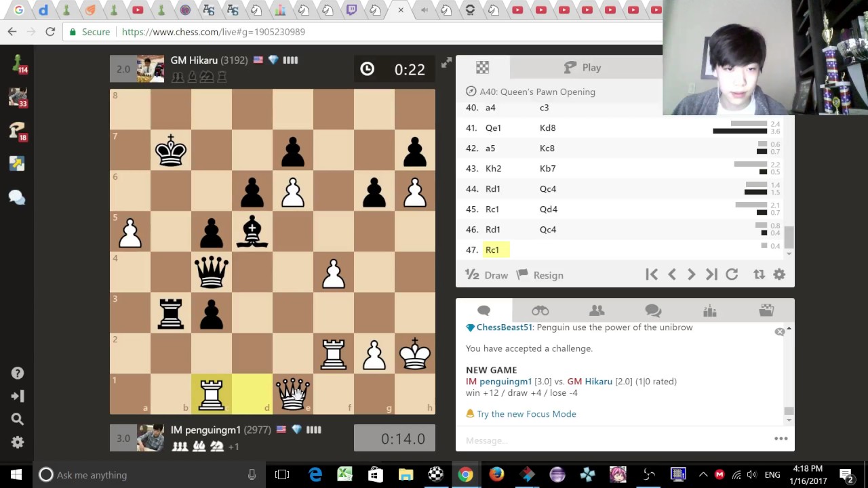Viewport: 868px width, 488px height.
Task: Close the chat notice with X
Action: 780,332
